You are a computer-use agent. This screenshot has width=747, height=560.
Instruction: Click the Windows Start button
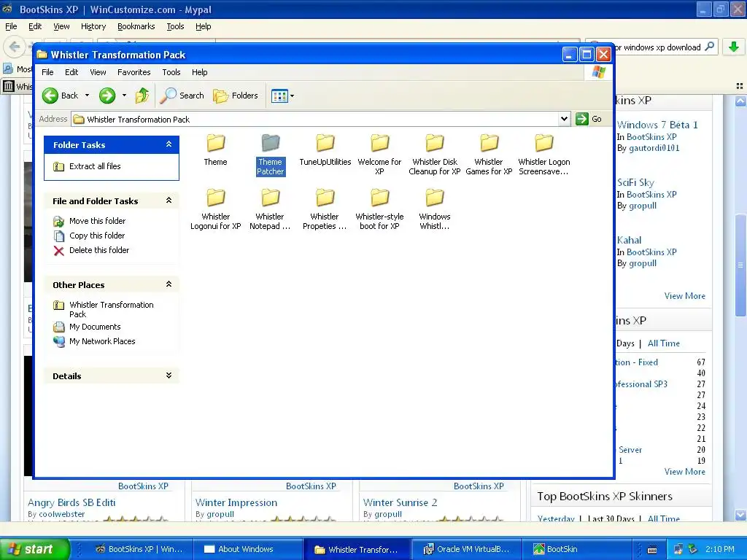35,549
